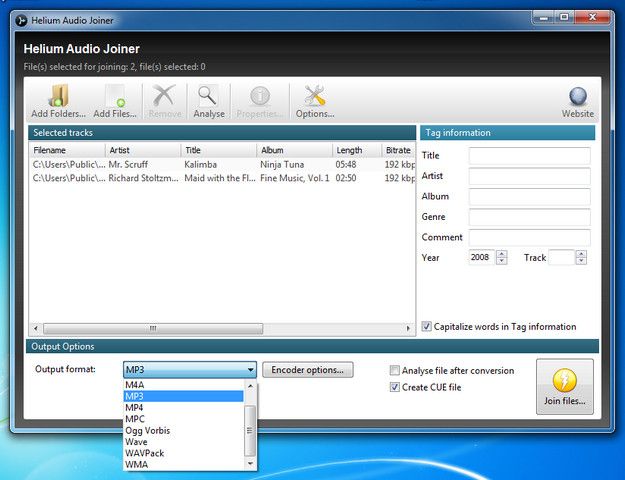Screen dimensions: 625x480
Task: Click the Album tag field
Action: (529, 196)
